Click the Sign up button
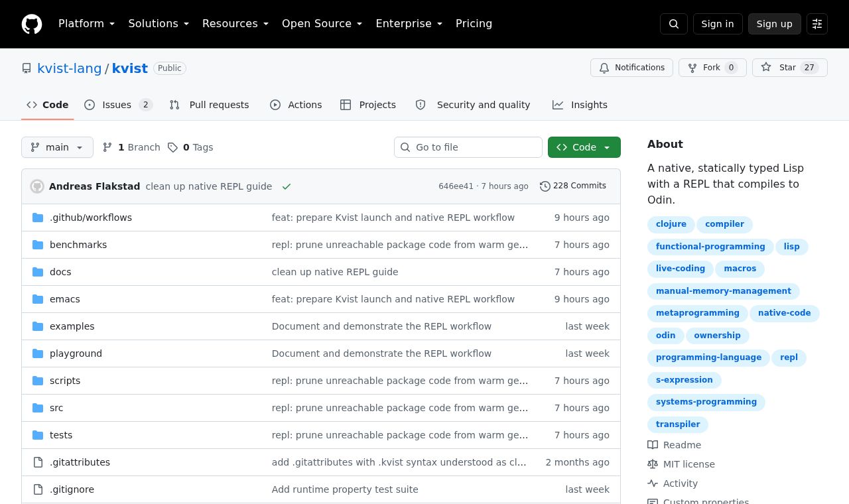 775,24
